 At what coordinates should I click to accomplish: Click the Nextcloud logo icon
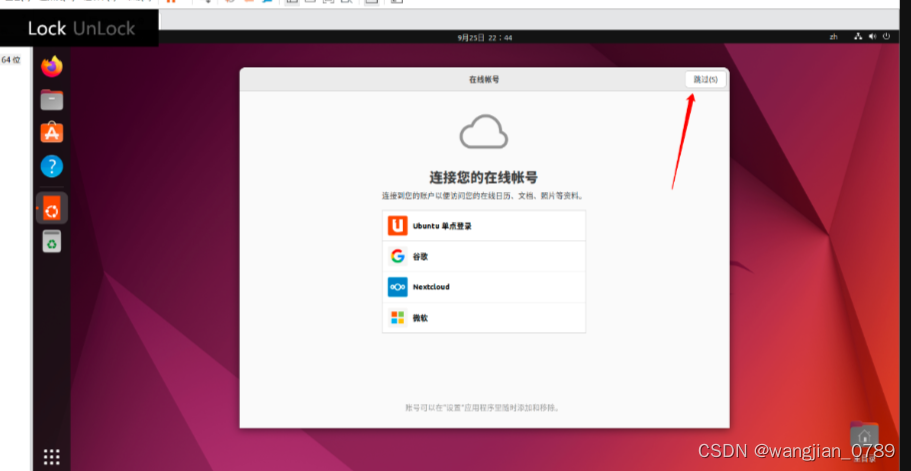coord(397,287)
